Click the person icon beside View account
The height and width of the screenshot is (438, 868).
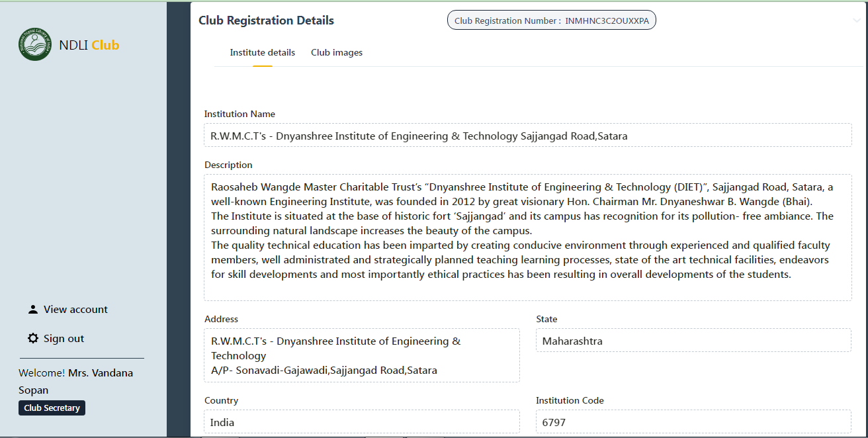click(x=32, y=310)
